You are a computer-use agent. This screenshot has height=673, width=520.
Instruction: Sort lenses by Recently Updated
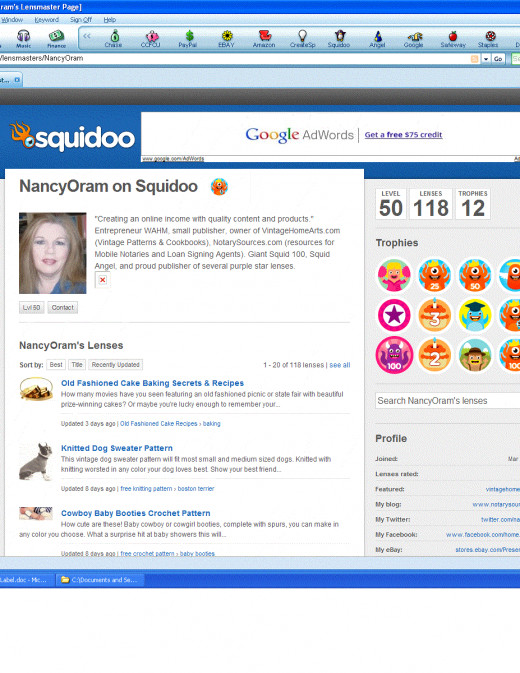click(x=115, y=365)
